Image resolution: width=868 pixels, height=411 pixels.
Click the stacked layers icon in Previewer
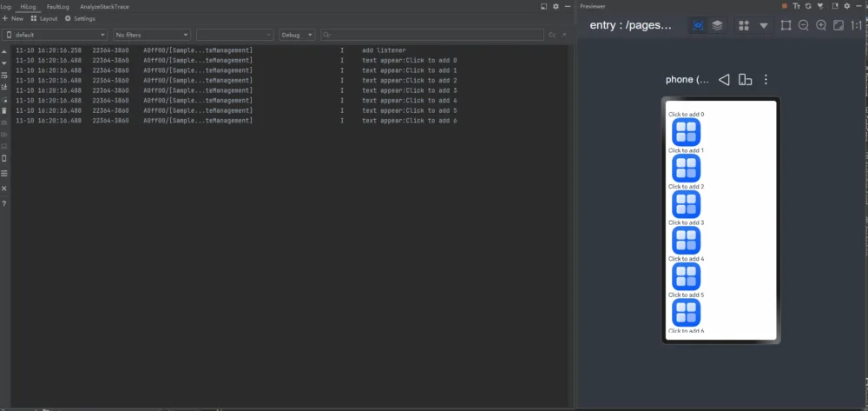(x=717, y=25)
